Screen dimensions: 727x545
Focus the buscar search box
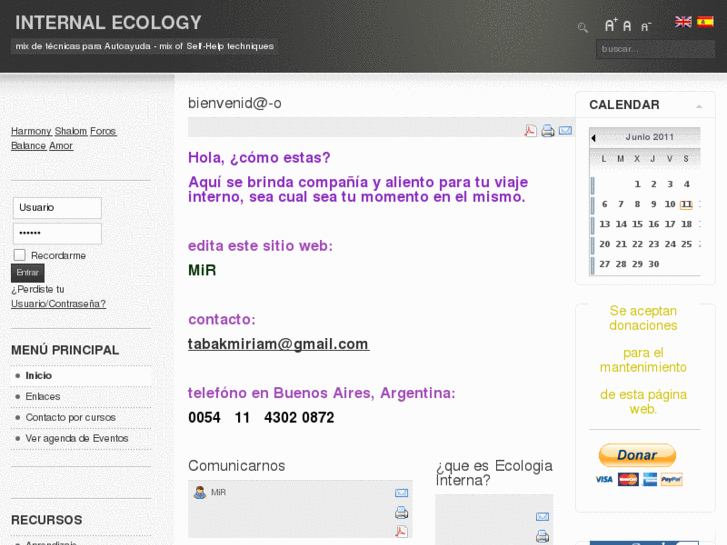pyautogui.click(x=655, y=49)
